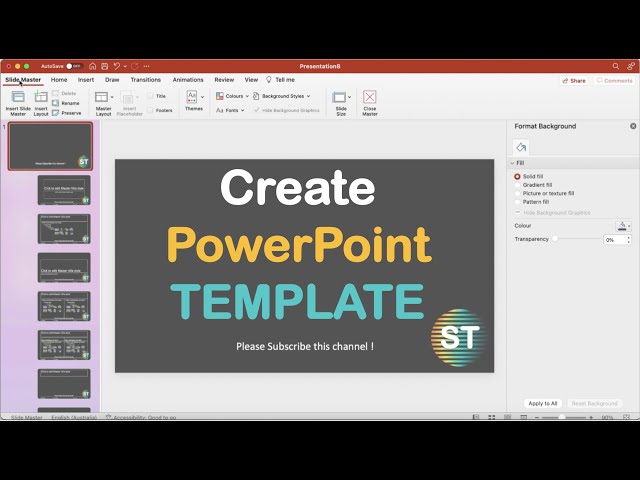640x480 pixels.
Task: Collapse the Fill section
Action: 512,163
